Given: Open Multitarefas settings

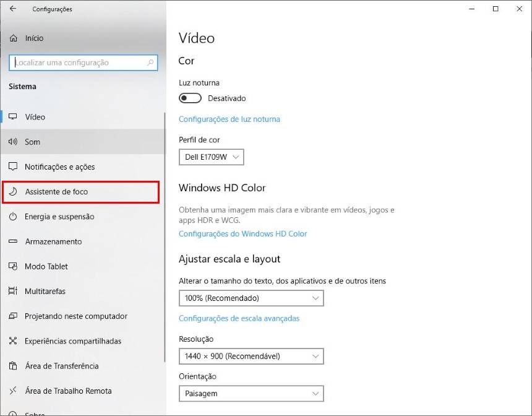Looking at the screenshot, I should pyautogui.click(x=82, y=291).
